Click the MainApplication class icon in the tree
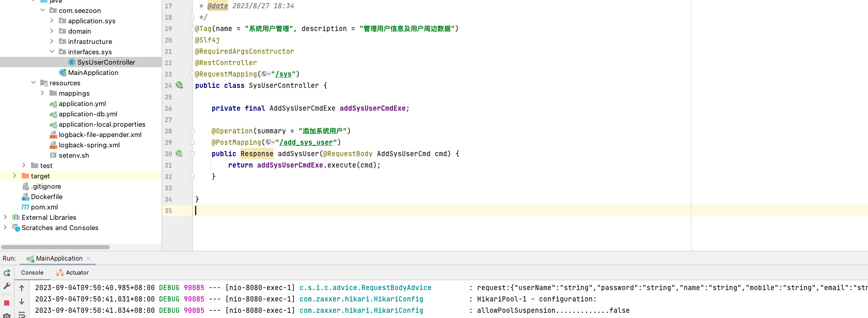Screen dimensions: 868x318 pyautogui.click(x=62, y=72)
